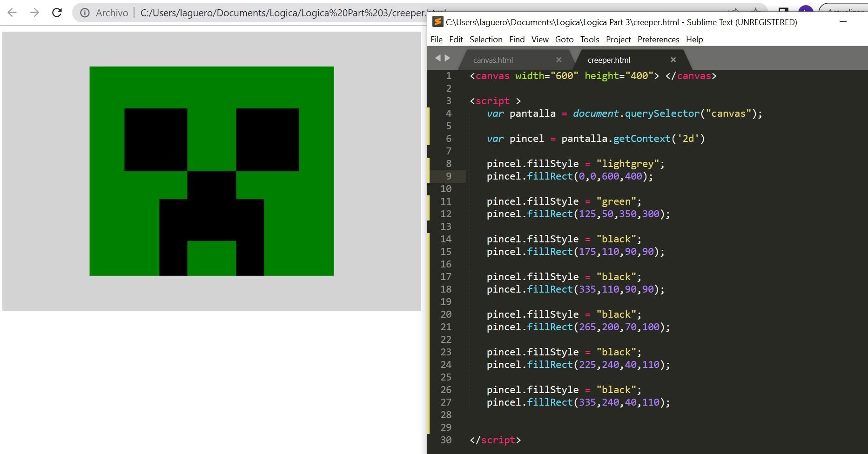Click line number 30 in the gutter
This screenshot has width=868, height=454.
coord(446,440)
